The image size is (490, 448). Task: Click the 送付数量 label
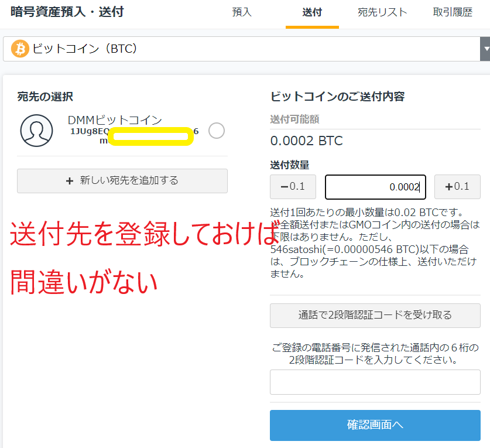[290, 165]
